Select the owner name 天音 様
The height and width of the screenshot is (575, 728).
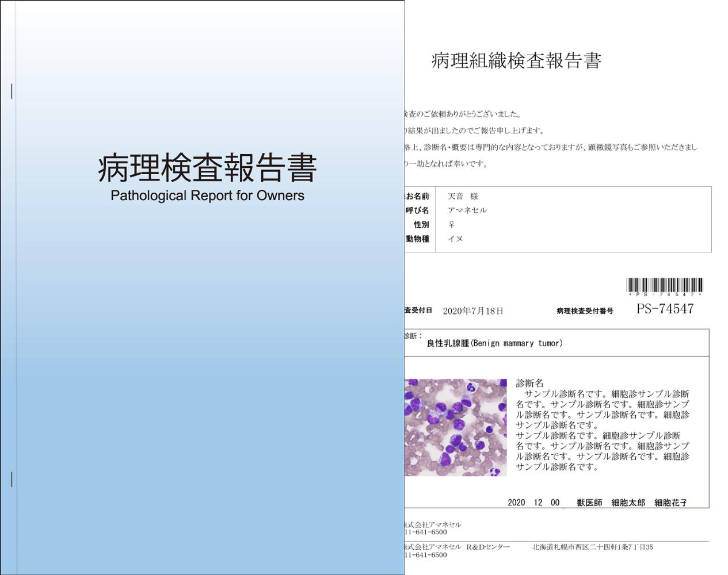click(x=463, y=196)
